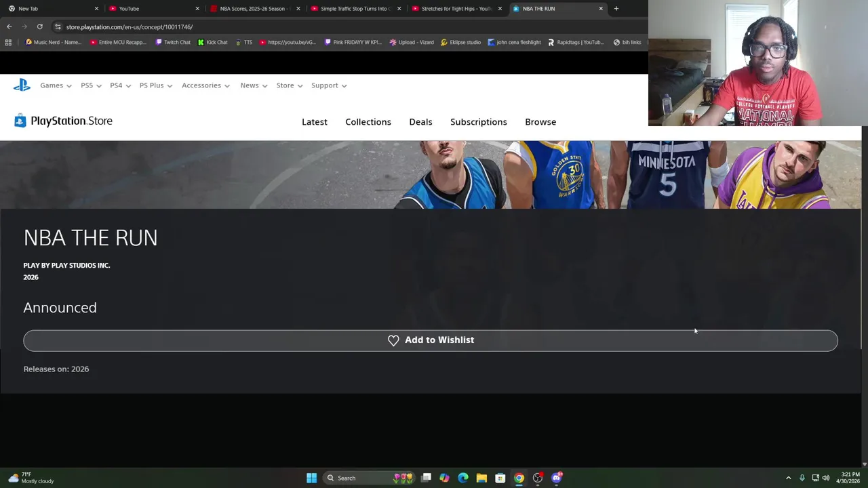The image size is (868, 488).
Task: Go back with the browser back arrow
Action: coord(9,26)
